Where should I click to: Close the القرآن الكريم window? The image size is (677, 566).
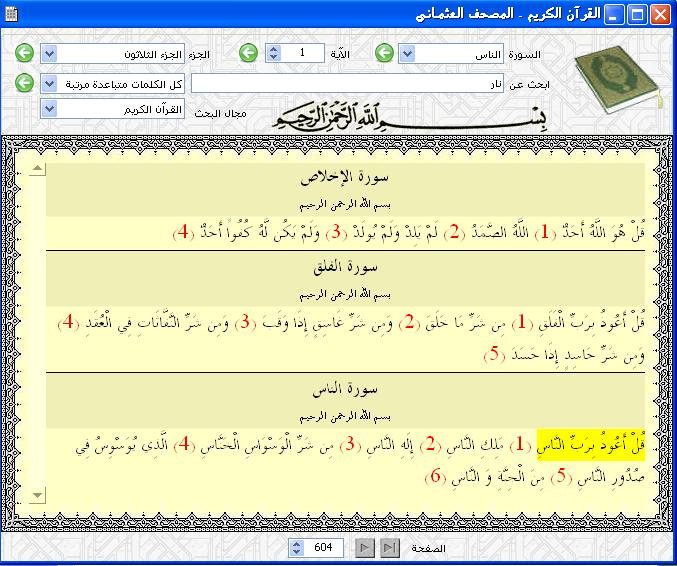(x=661, y=15)
